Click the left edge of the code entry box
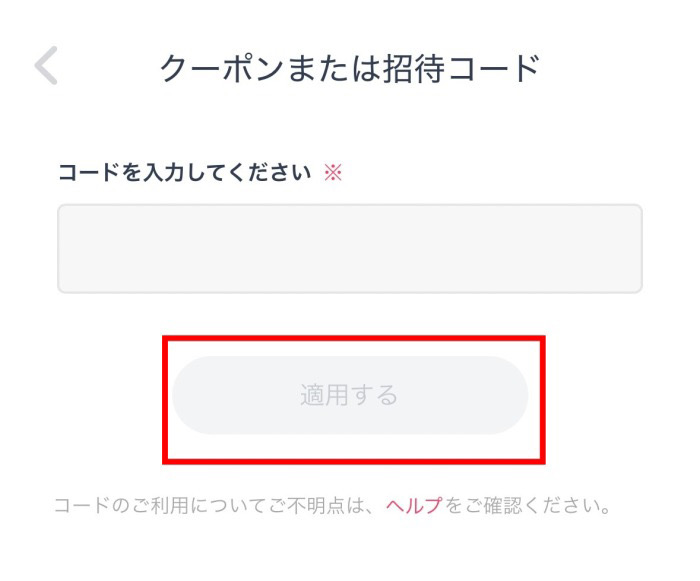The height and width of the screenshot is (581, 700). [75, 249]
